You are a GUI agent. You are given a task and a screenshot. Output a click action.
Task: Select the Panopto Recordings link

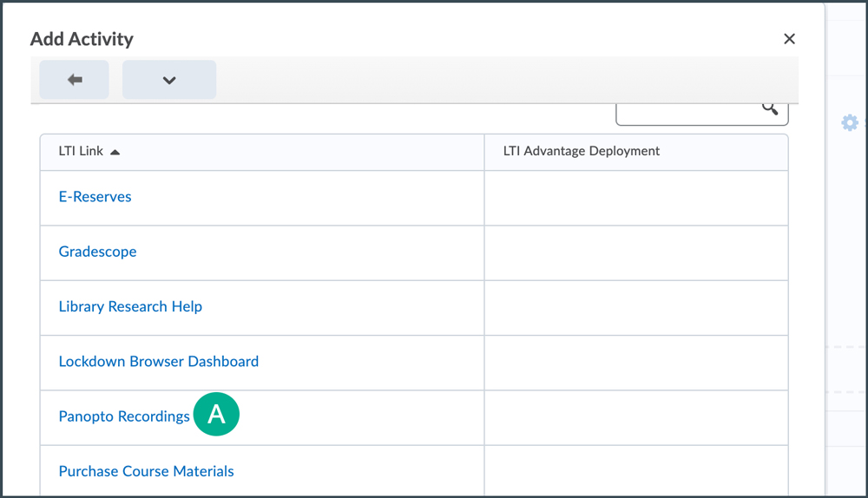(123, 416)
